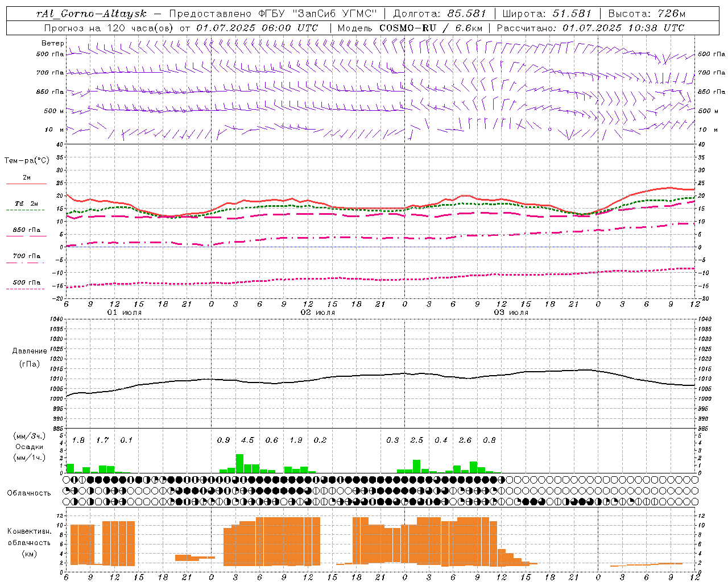Select the Долгота: 85.581 header text
Screen dimensions: 728x582
pos(440,14)
